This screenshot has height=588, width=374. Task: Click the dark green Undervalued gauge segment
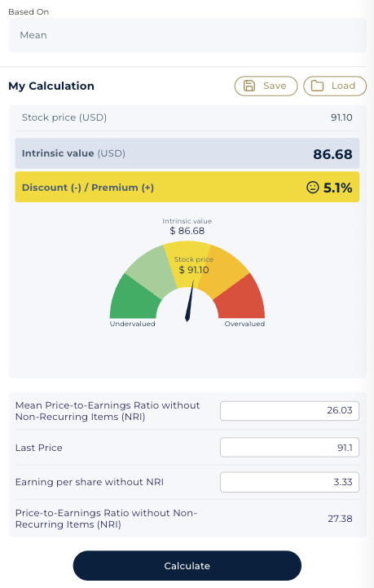[x=133, y=299]
